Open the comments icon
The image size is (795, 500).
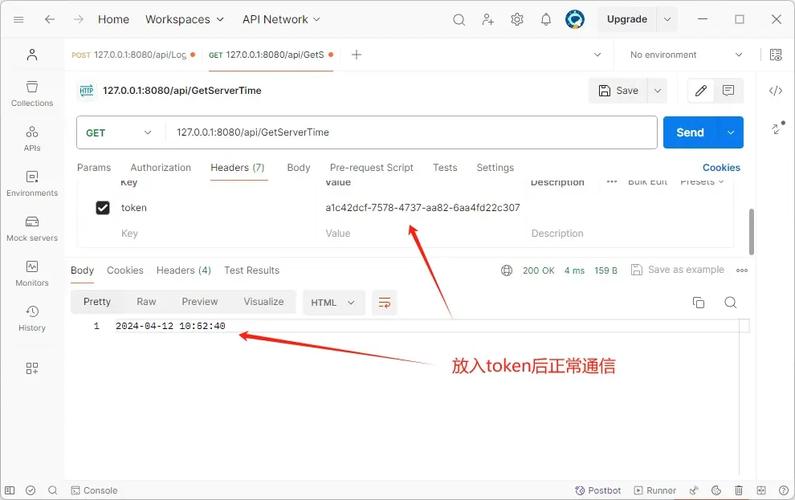[x=729, y=91]
